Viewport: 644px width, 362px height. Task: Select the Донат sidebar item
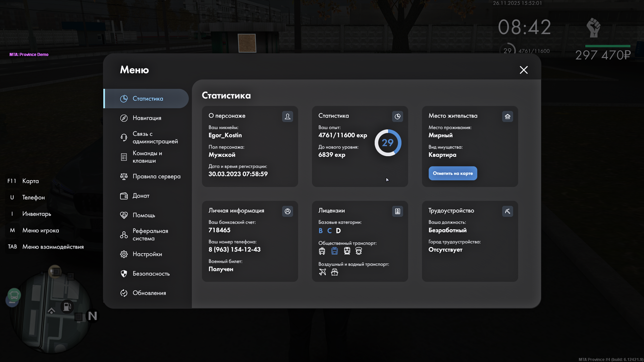[141, 196]
